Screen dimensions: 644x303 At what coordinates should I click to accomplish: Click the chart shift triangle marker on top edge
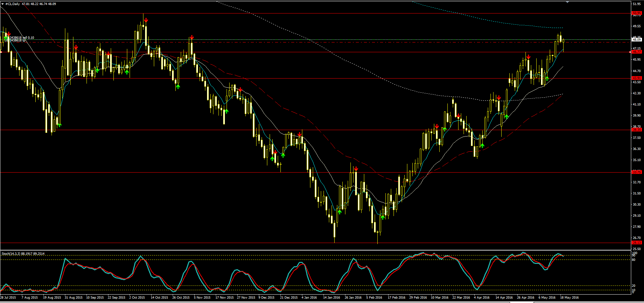click(568, 2)
